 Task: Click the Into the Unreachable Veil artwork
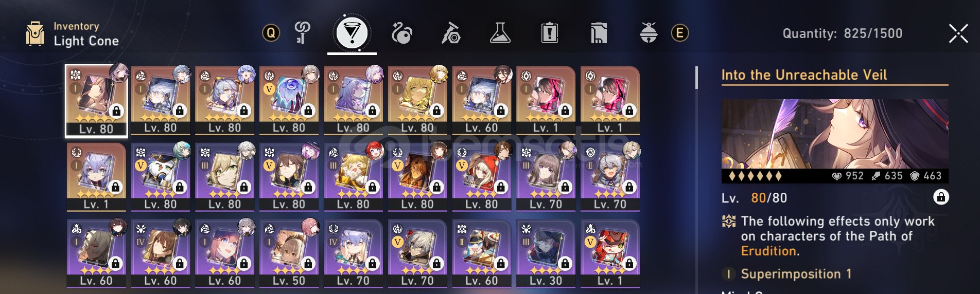[x=834, y=135]
